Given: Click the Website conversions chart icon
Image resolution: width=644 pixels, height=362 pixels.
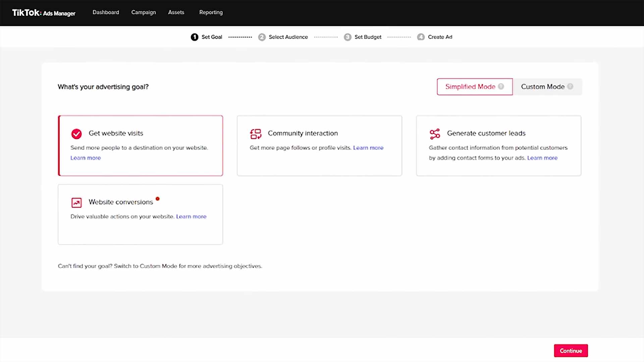Looking at the screenshot, I should tap(76, 202).
